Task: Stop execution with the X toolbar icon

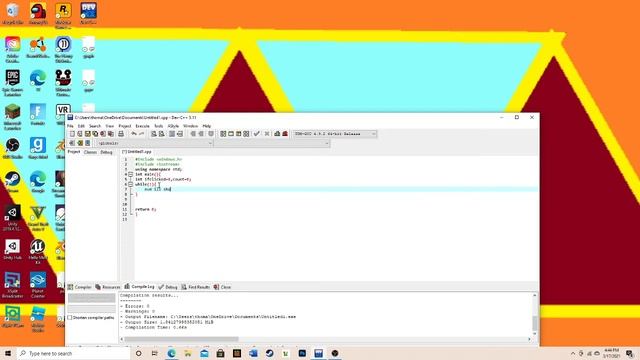Action: 267,134
